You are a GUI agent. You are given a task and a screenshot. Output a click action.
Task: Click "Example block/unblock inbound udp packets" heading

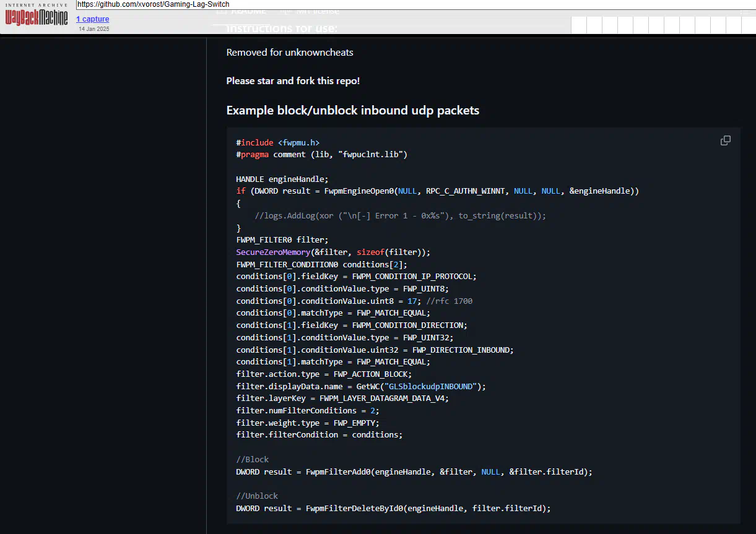352,110
